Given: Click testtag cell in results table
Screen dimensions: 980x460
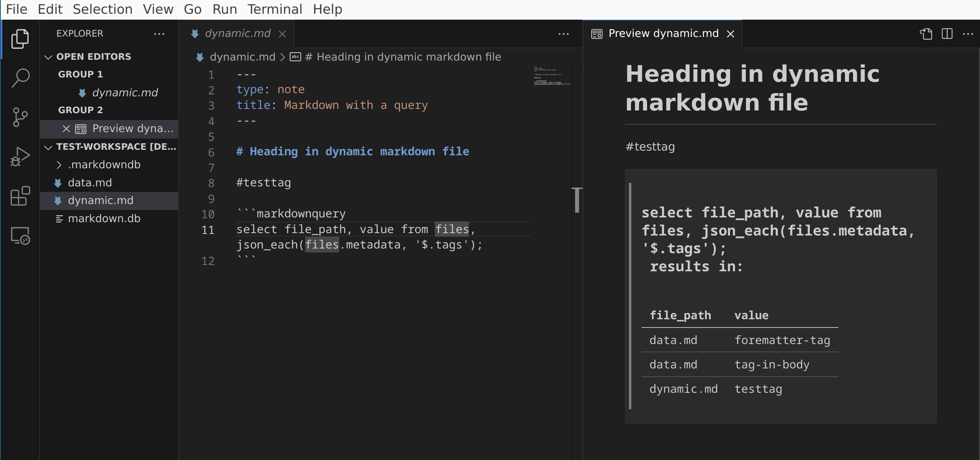Looking at the screenshot, I should (x=758, y=389).
